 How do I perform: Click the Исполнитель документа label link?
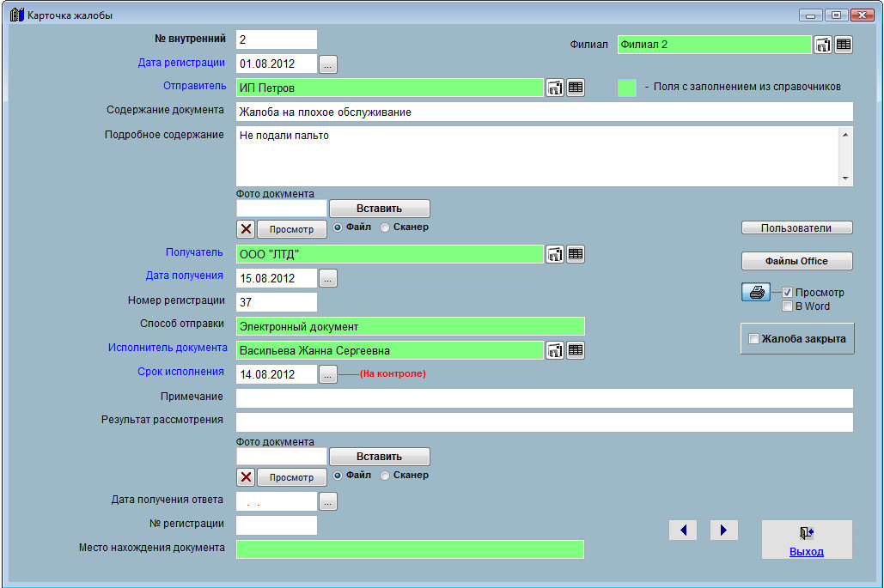168,348
